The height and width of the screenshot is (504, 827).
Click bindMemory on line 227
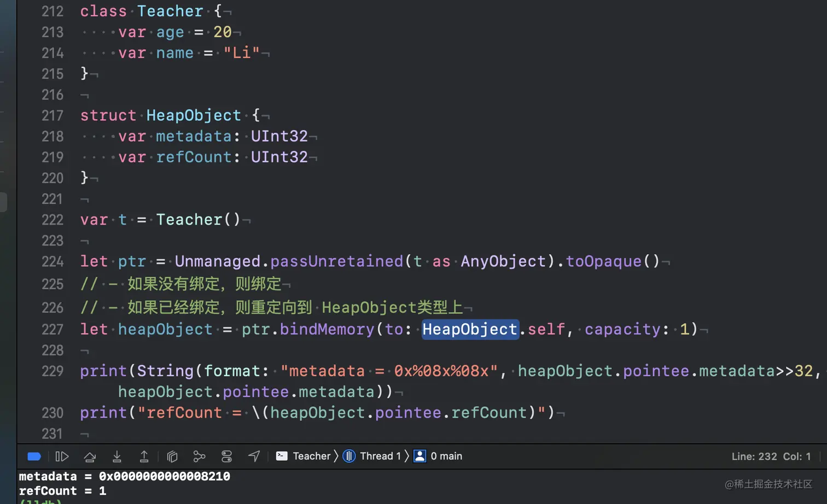327,329
